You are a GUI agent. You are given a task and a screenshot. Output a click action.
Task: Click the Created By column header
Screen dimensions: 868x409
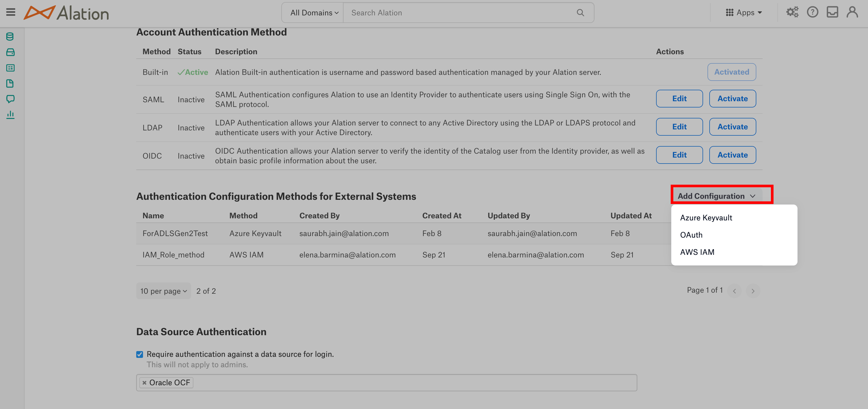point(319,216)
